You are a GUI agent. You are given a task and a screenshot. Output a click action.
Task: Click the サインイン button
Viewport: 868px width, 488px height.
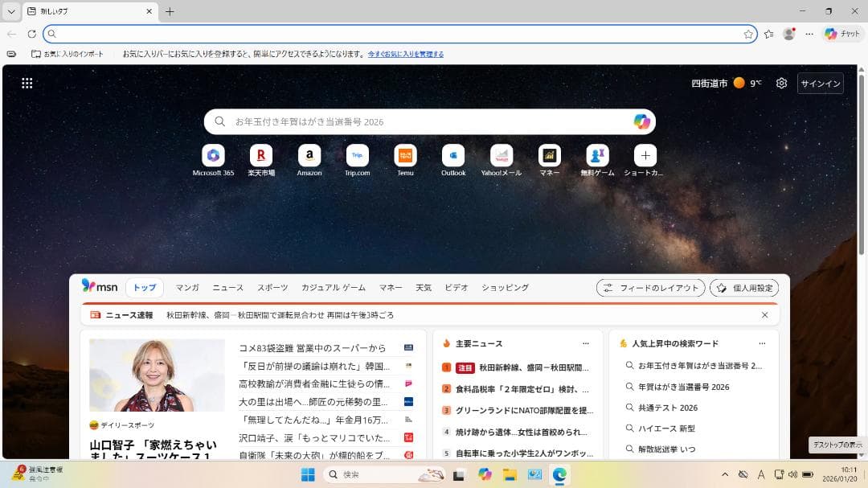[820, 83]
